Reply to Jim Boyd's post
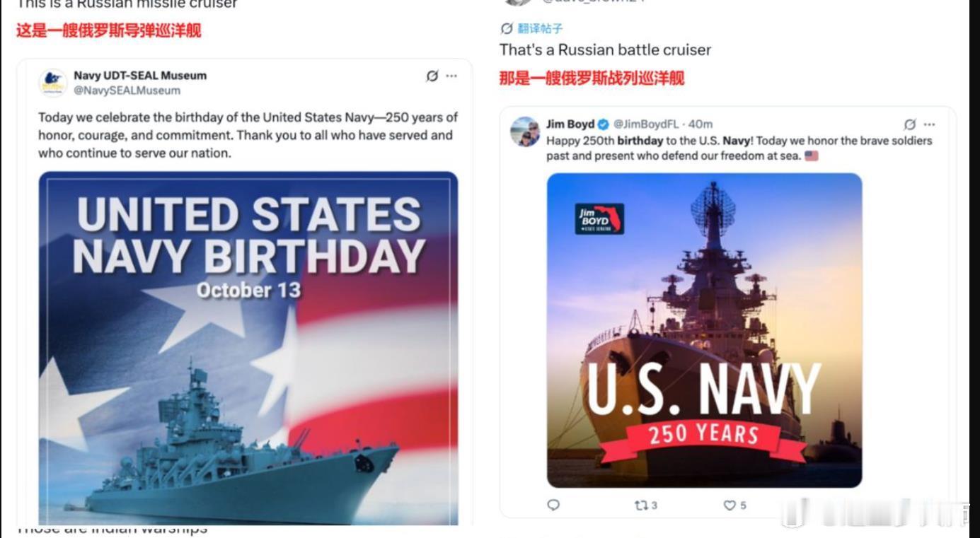This screenshot has width=980, height=538. click(x=553, y=505)
